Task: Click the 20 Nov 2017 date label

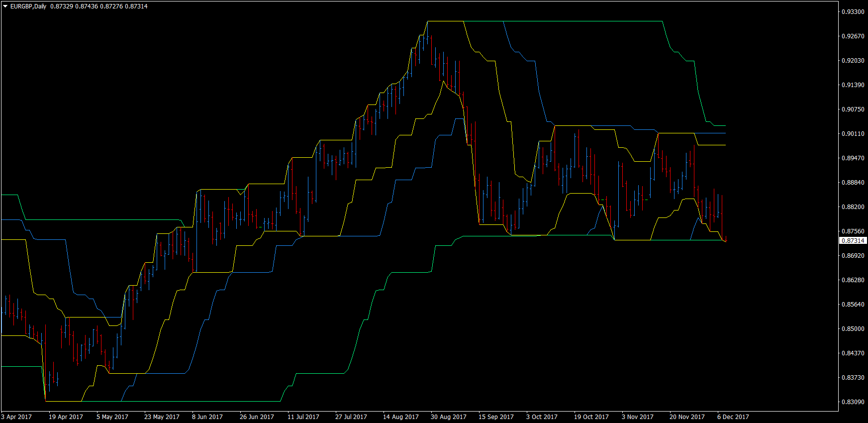Action: 687,417
